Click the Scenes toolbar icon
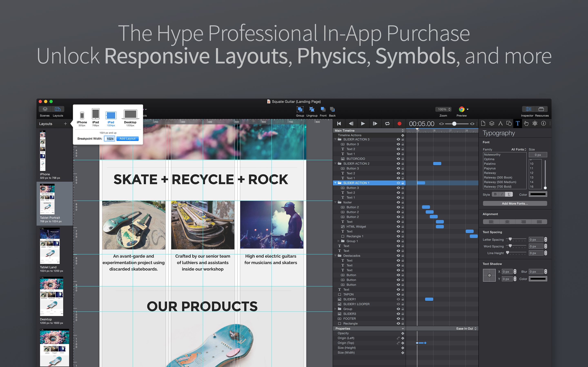 (x=45, y=109)
